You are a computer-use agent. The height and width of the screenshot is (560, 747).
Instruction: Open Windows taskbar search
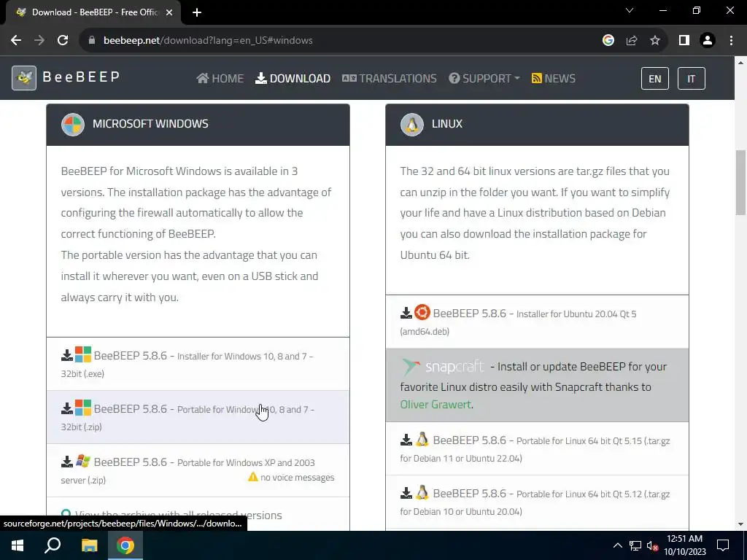coord(53,545)
